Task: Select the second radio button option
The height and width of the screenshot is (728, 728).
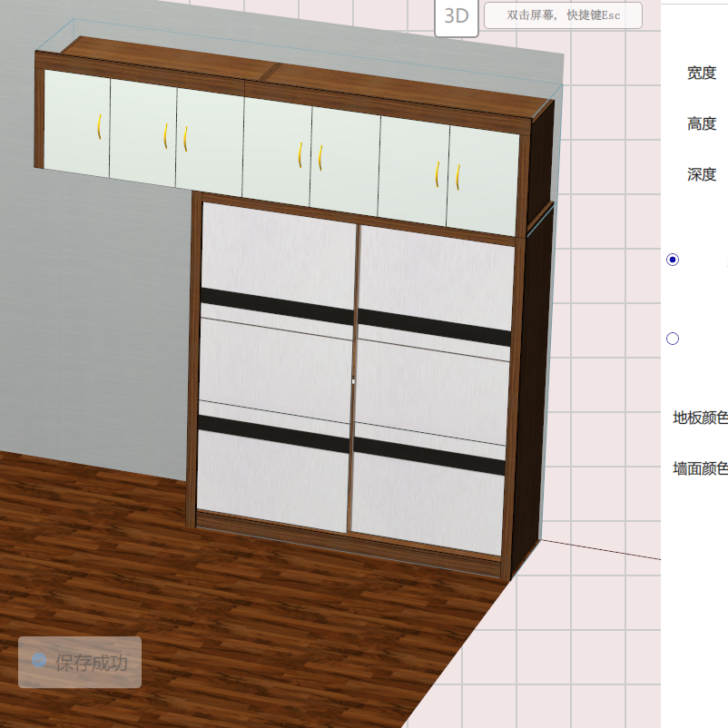Action: click(673, 338)
